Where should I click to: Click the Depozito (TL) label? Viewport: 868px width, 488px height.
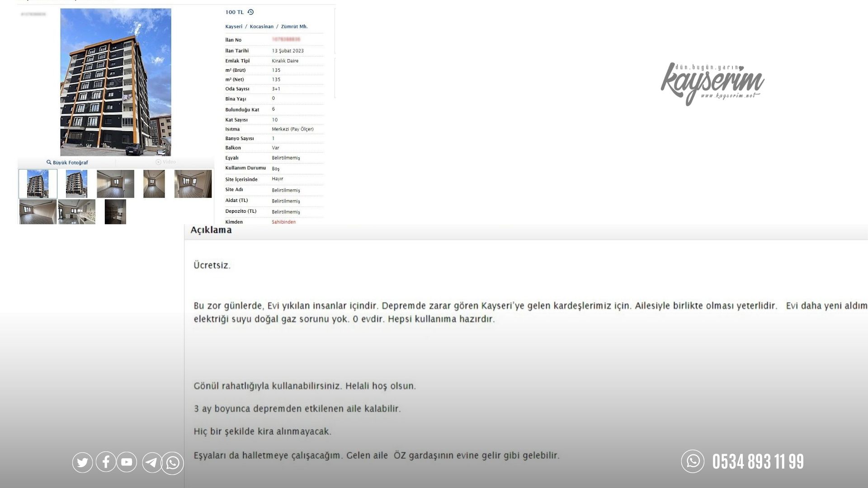pos(241,211)
